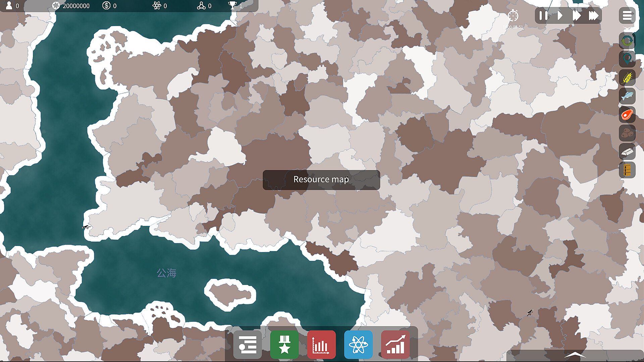Select the metal ingot resource icon
The width and height of the screenshot is (644, 362).
(627, 152)
